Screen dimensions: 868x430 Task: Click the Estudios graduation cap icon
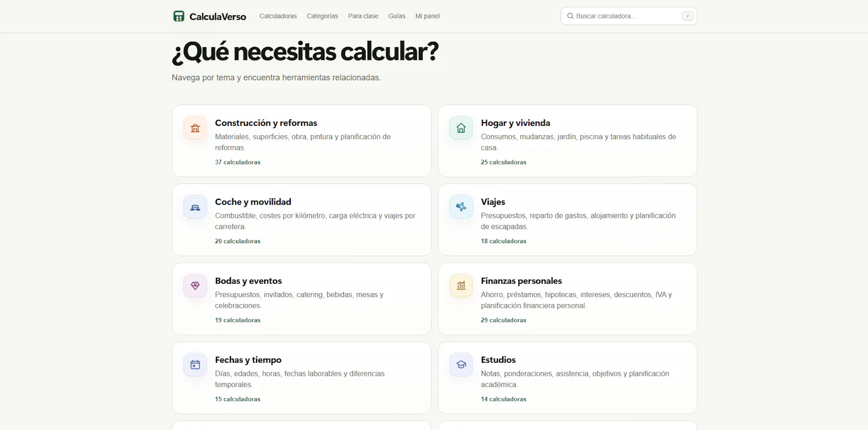(461, 365)
